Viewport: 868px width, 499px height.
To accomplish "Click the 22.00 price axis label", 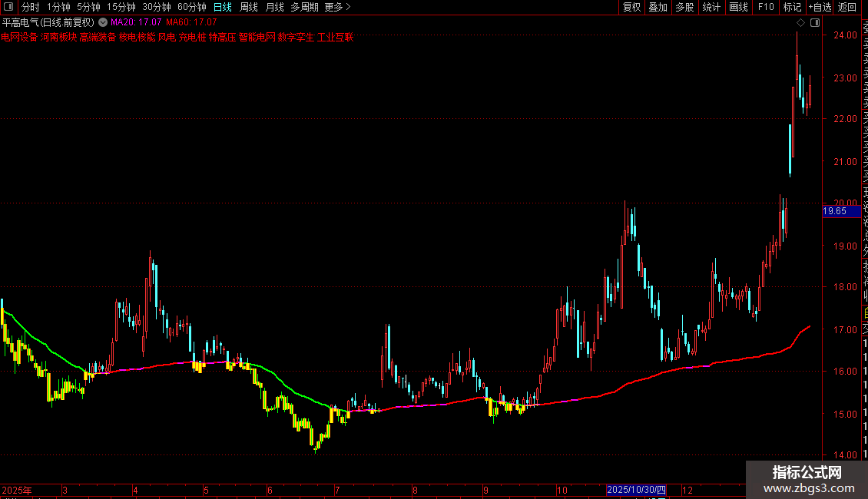I will pos(845,118).
